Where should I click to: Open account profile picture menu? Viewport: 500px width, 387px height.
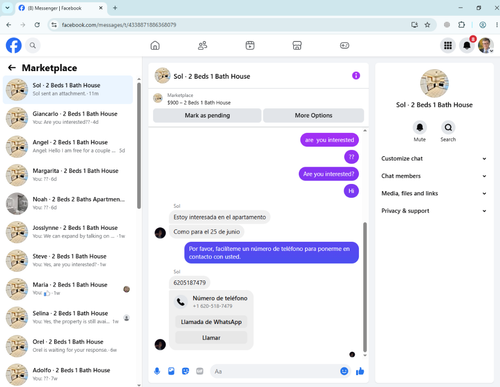[x=485, y=45]
